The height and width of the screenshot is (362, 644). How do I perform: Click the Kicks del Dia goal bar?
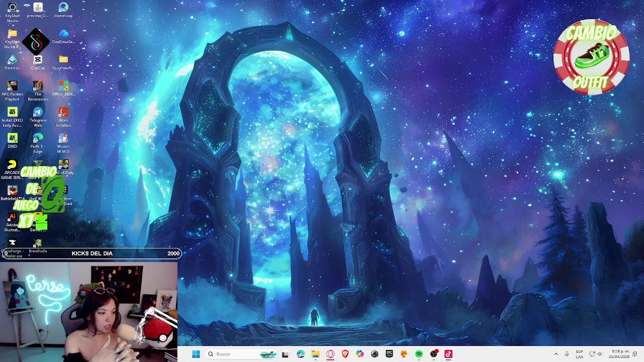coord(92,253)
